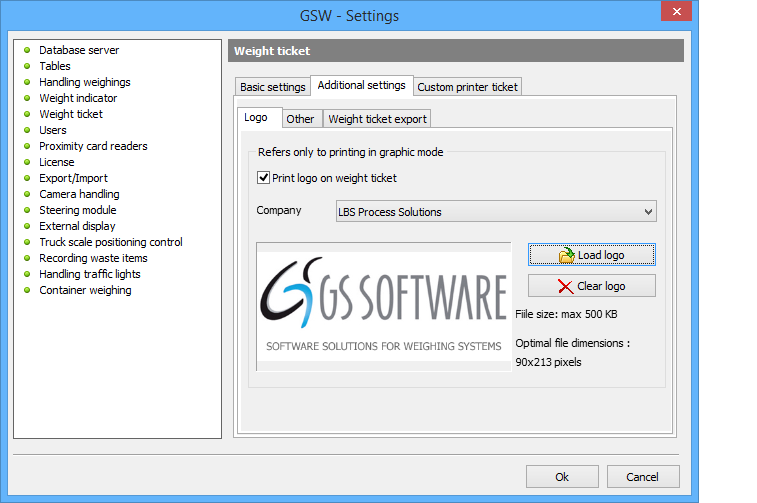The height and width of the screenshot is (503, 757).
Task: Switch to the Basic settings tab
Action: click(x=272, y=87)
